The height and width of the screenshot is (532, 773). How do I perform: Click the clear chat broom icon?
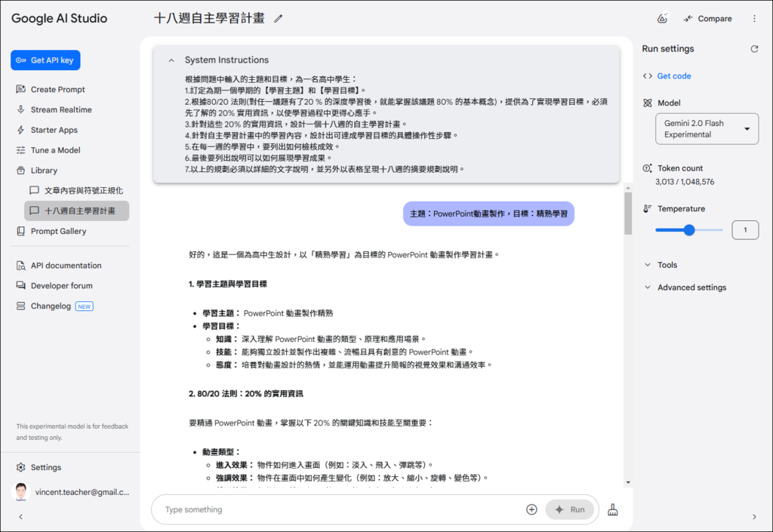pos(613,509)
